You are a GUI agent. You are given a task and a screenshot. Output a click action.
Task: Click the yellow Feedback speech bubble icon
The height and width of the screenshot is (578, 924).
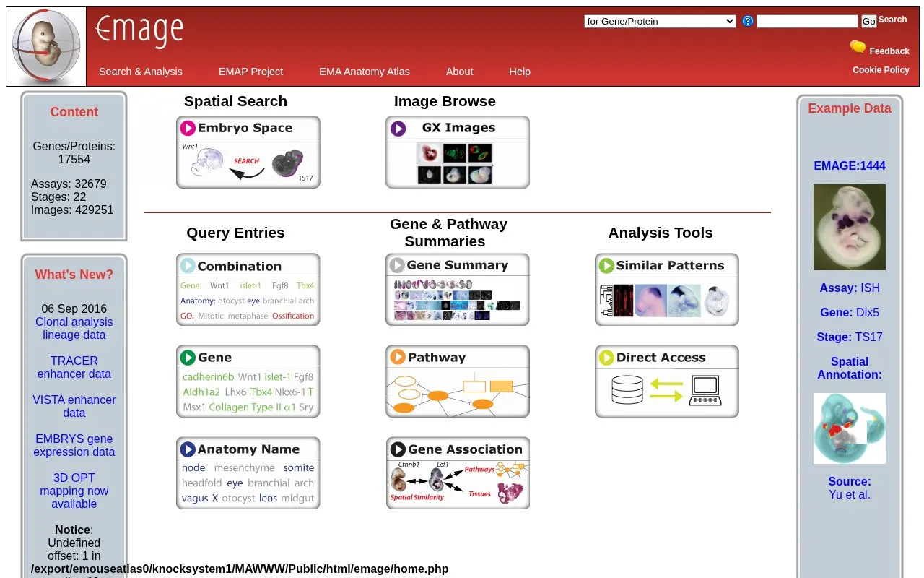tap(858, 47)
